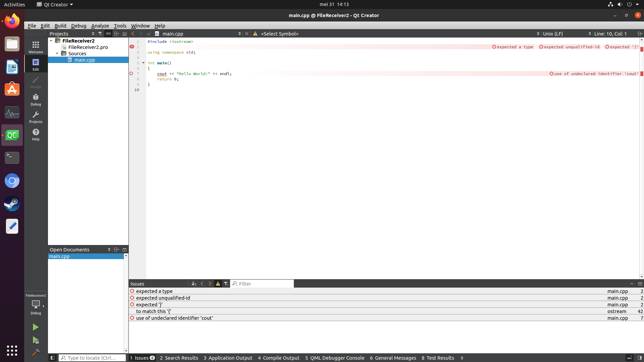Open the Build menu

(60, 25)
